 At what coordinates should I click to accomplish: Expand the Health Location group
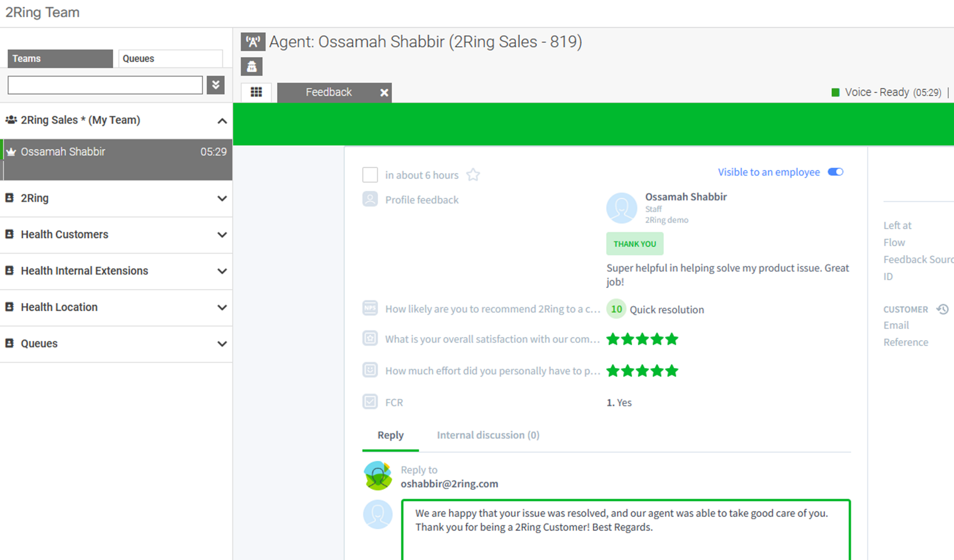tap(222, 308)
